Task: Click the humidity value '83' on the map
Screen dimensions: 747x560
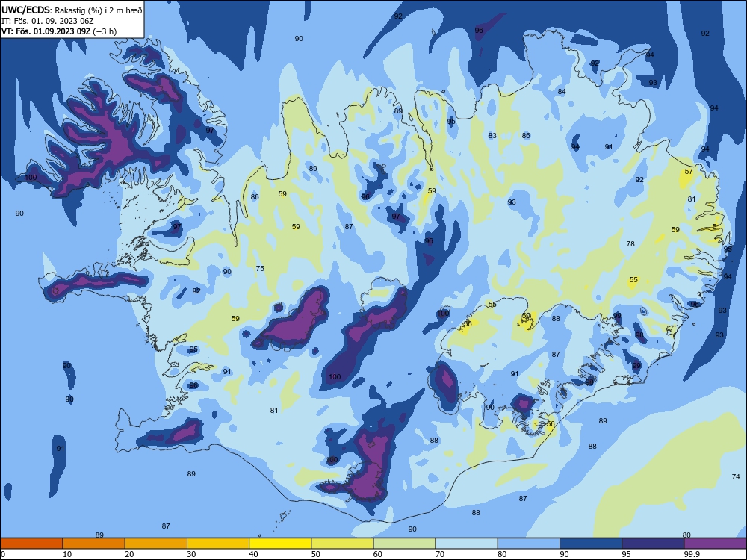Action: 492,136
